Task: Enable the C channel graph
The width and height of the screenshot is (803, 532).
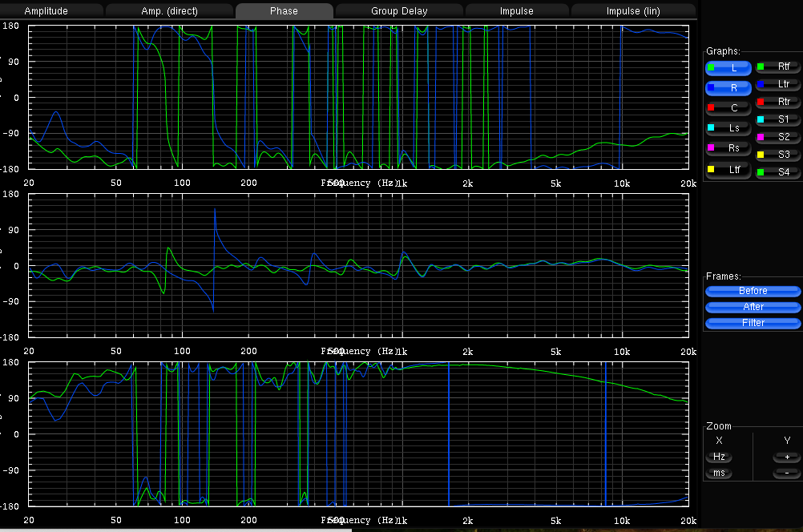Action: pos(728,107)
